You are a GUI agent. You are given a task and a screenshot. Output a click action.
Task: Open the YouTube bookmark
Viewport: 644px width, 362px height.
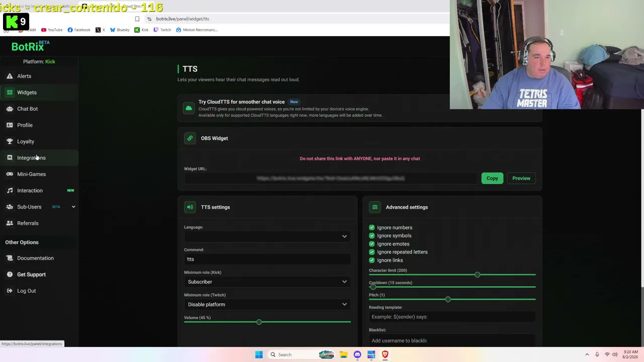(x=52, y=30)
